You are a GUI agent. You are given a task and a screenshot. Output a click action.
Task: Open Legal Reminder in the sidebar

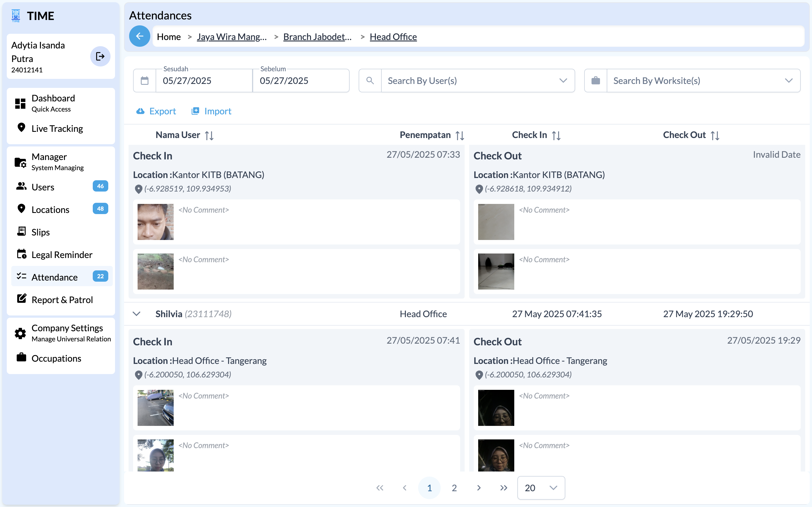pos(62,255)
